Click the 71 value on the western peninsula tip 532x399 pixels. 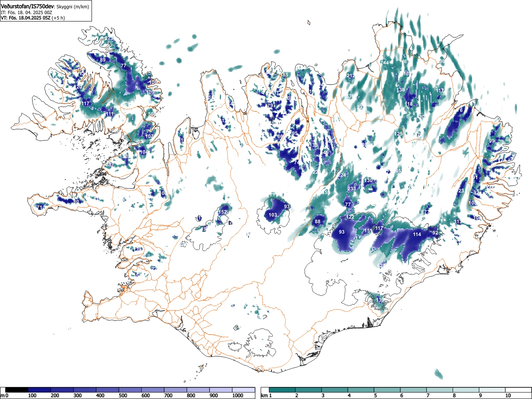pyautogui.click(x=40, y=207)
